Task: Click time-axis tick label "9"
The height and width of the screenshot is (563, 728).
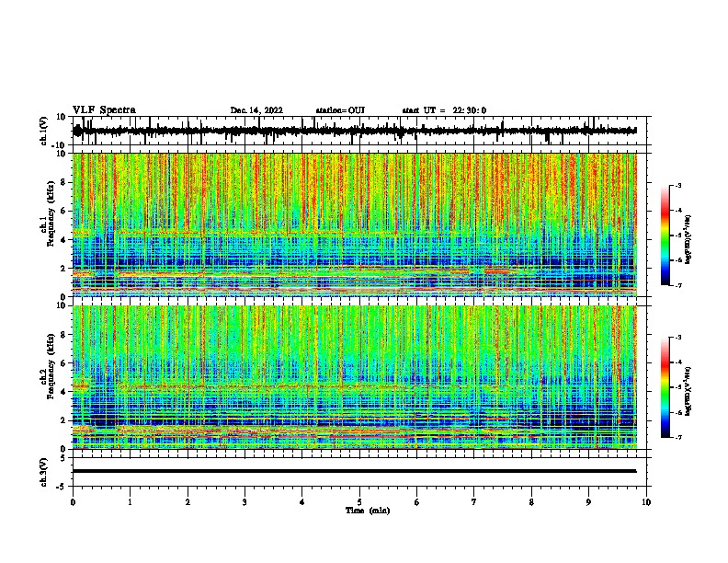Action: [588, 502]
